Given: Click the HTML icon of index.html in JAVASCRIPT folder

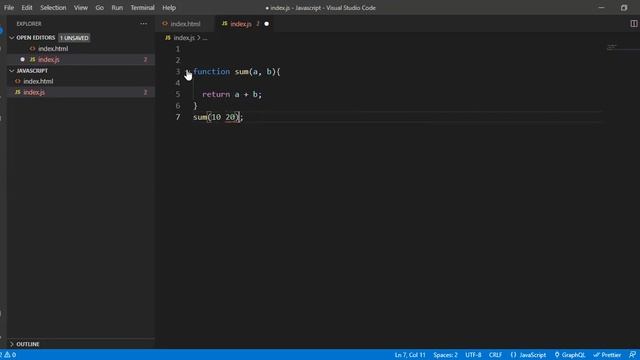Looking at the screenshot, I should (x=18, y=81).
